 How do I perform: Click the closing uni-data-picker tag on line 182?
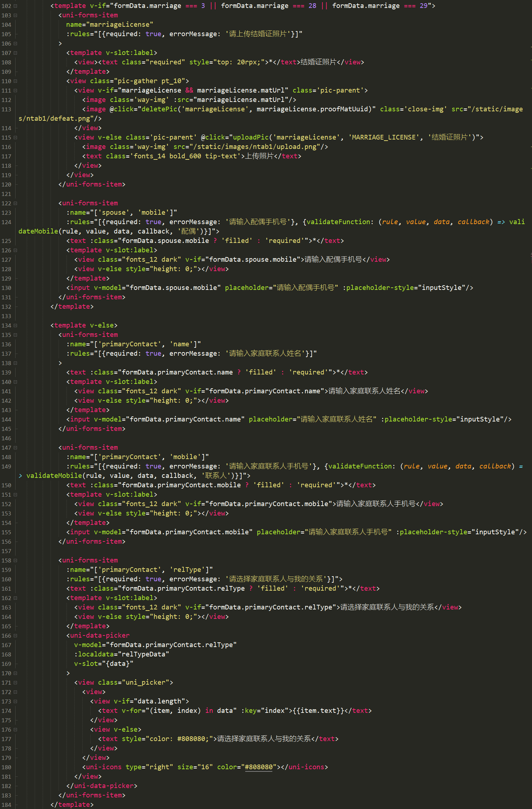pyautogui.click(x=102, y=786)
